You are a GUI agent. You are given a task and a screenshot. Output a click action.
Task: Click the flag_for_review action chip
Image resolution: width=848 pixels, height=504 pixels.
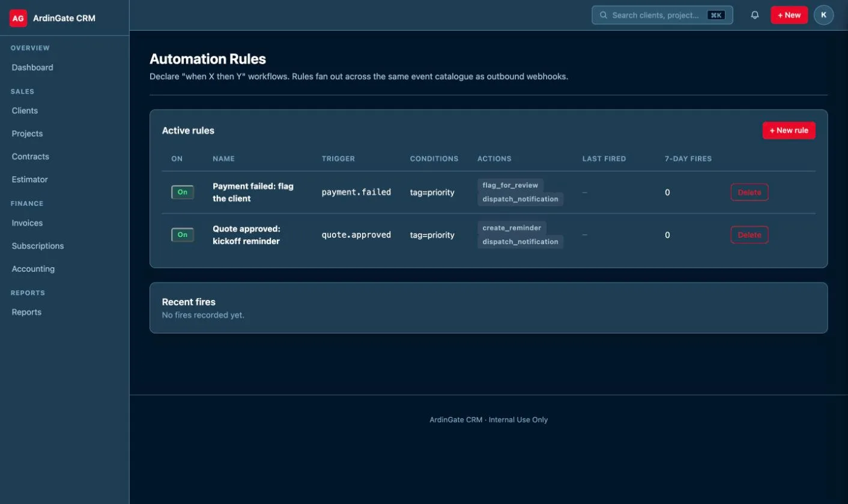(x=510, y=185)
